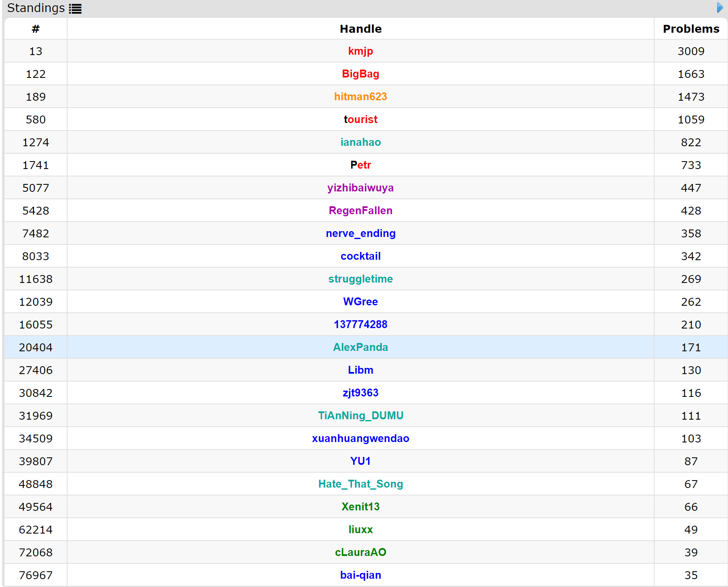
Task: Click rank cell 122
Action: coord(36,74)
